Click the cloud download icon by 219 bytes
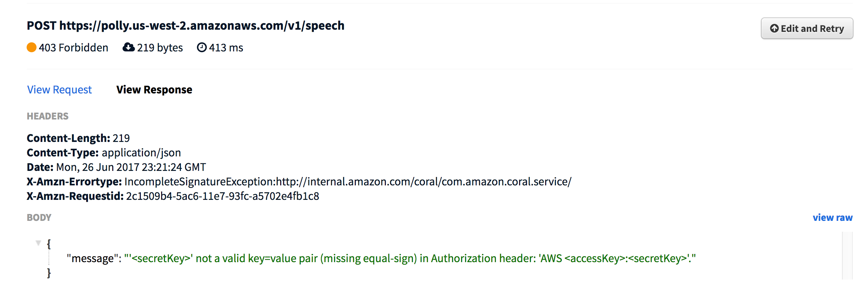The width and height of the screenshot is (868, 294). pyautogui.click(x=128, y=47)
